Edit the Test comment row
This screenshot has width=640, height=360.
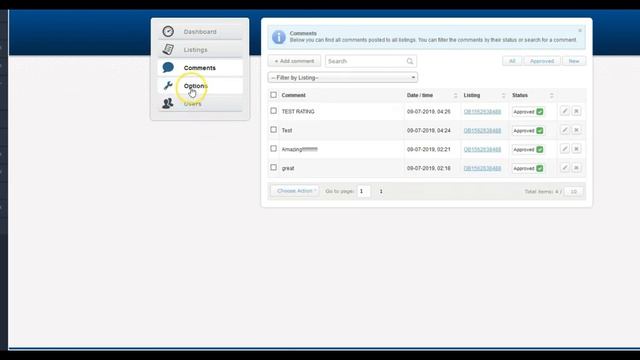pyautogui.click(x=564, y=130)
